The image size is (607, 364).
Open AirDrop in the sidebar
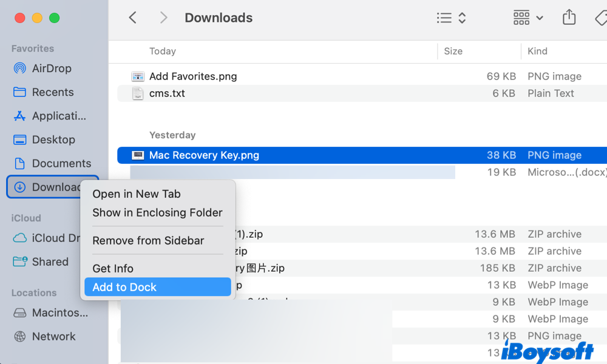(x=51, y=69)
